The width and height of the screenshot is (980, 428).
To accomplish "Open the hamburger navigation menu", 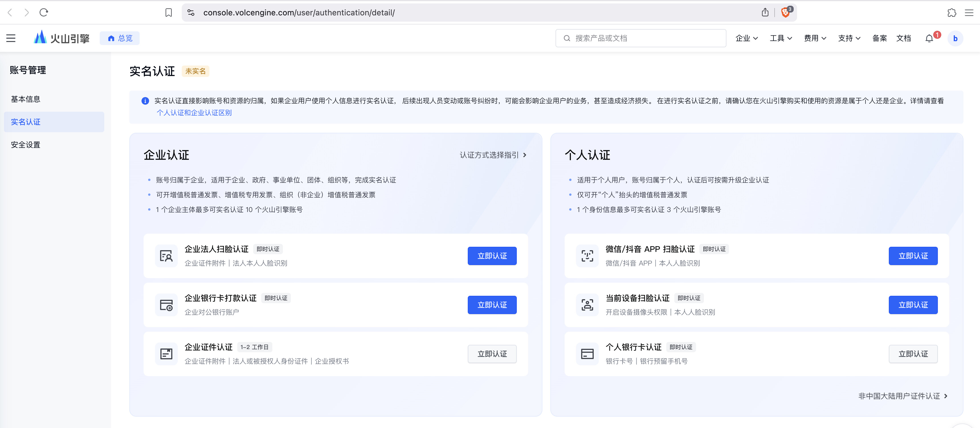I will point(11,38).
